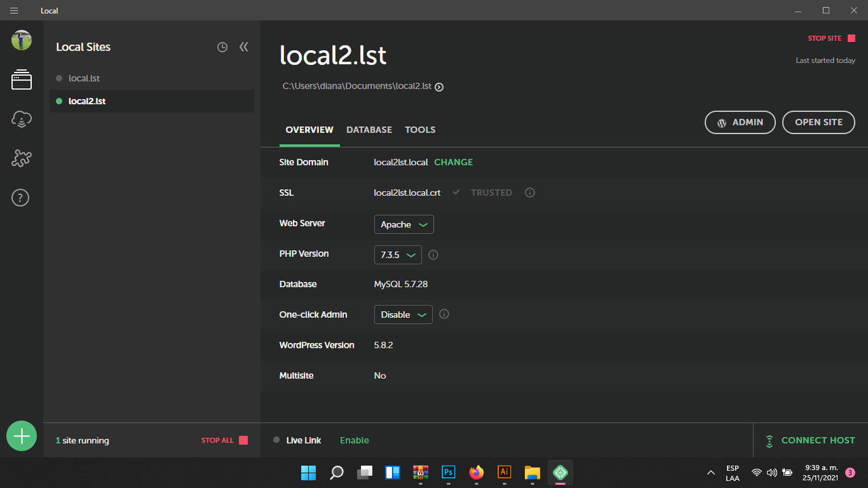This screenshot has height=488, width=868.
Task: Click the Connect Host button
Action: pyautogui.click(x=810, y=441)
